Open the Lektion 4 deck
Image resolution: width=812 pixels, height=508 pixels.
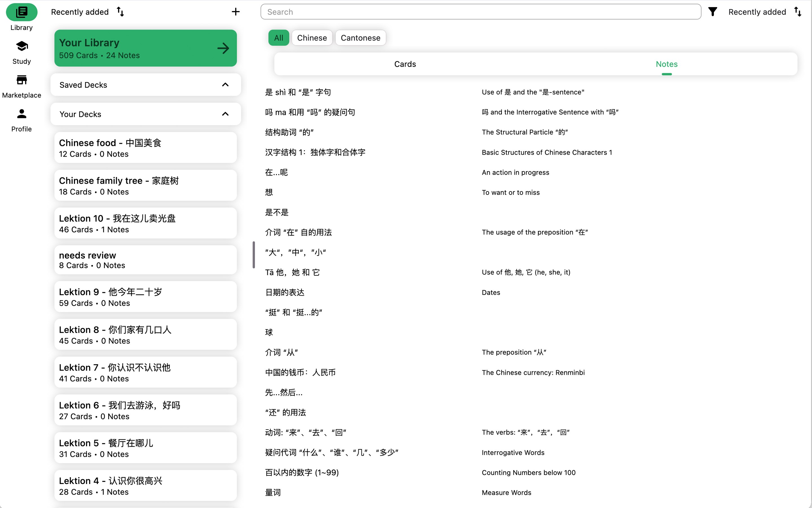145,485
